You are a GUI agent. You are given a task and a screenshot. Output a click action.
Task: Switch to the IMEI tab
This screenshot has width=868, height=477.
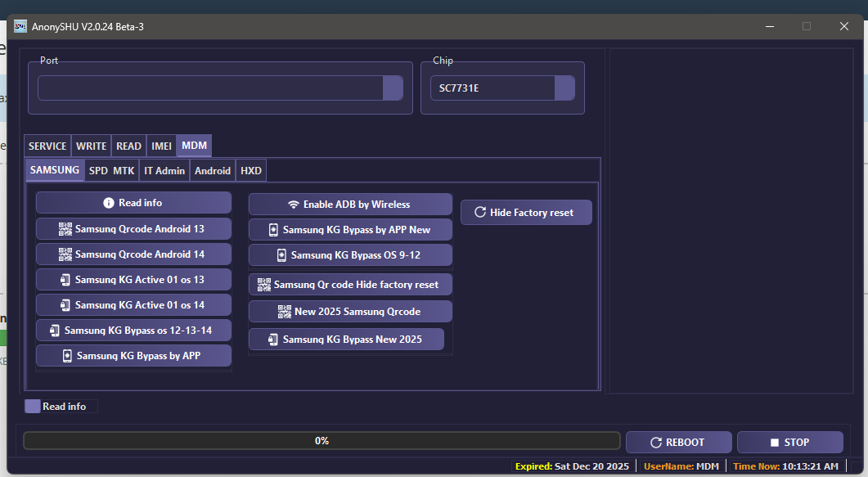click(x=162, y=146)
